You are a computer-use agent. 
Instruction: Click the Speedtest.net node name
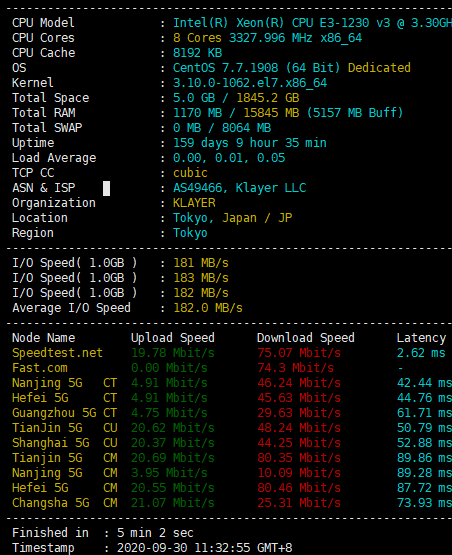tap(57, 353)
